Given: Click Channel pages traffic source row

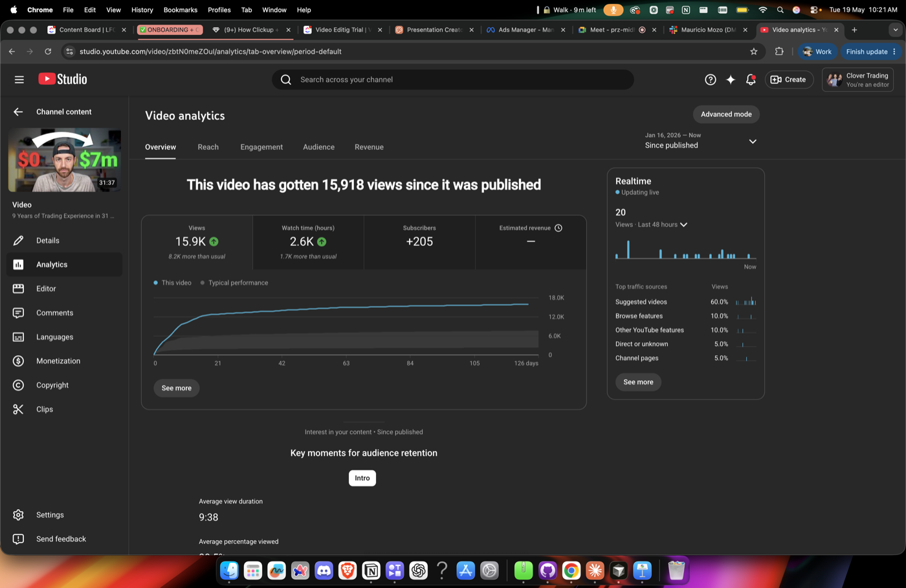Looking at the screenshot, I should point(685,358).
